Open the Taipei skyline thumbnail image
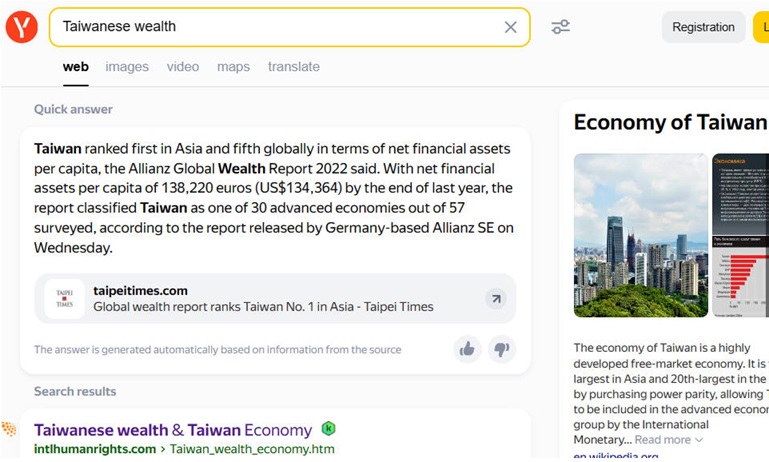This screenshot has height=462, width=769. coord(640,235)
